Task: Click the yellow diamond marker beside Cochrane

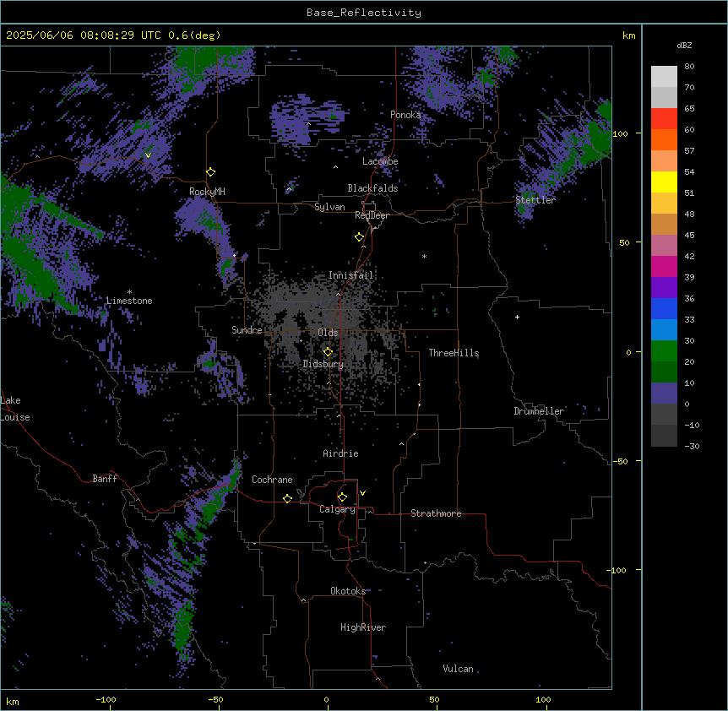Action: [287, 498]
